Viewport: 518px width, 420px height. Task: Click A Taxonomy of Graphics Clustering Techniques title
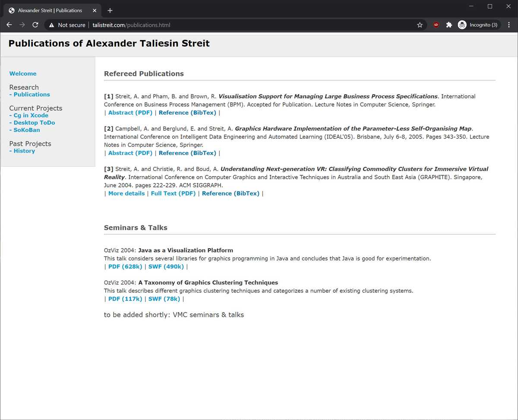click(x=208, y=283)
